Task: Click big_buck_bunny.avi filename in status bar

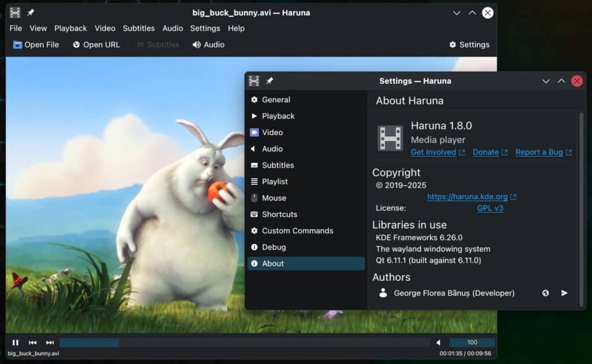Action: point(33,354)
